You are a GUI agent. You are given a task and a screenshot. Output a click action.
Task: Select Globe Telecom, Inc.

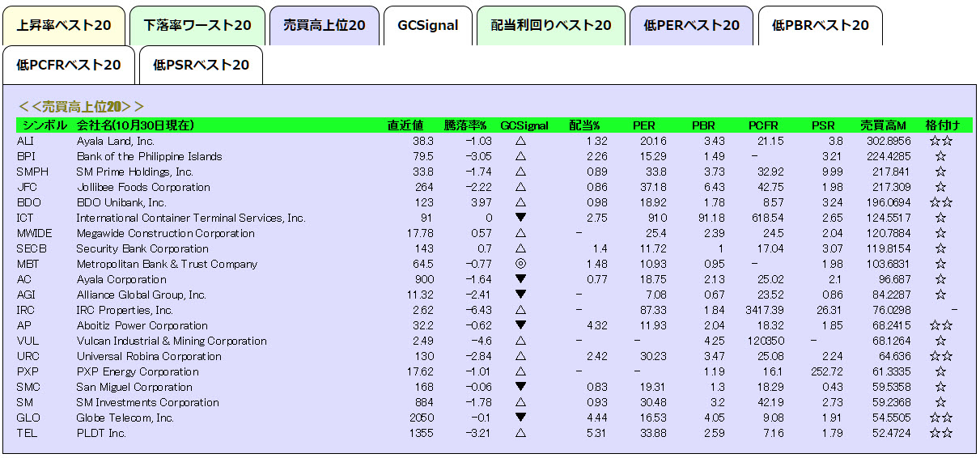point(125,418)
